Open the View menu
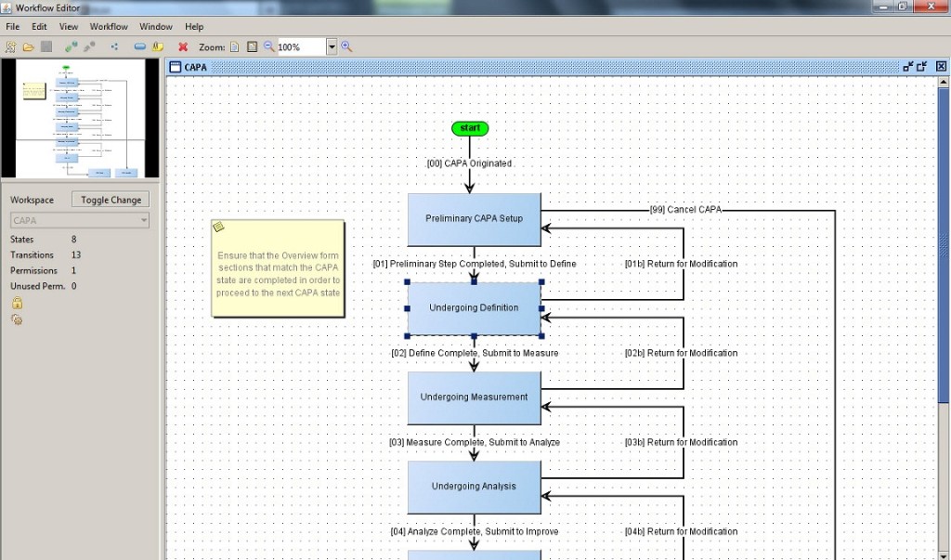The width and height of the screenshot is (951, 560). point(69,27)
